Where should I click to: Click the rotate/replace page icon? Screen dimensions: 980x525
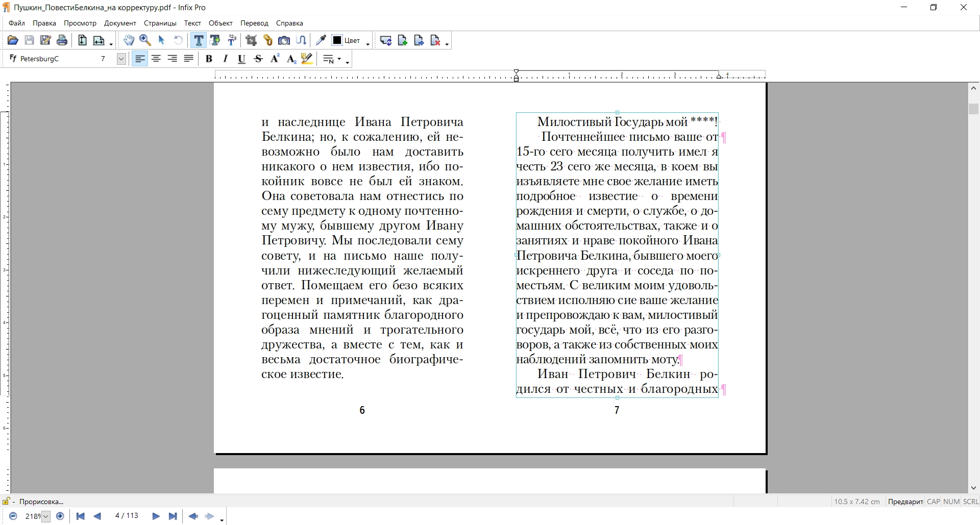pos(386,40)
